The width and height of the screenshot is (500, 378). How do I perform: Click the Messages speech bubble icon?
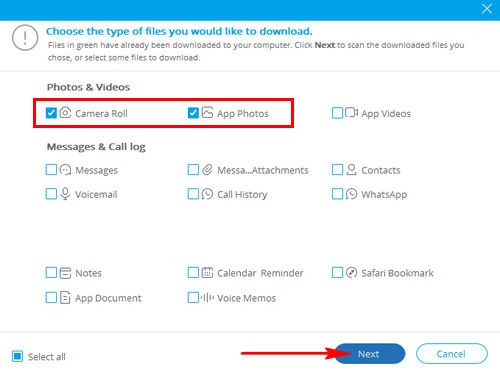tap(65, 170)
